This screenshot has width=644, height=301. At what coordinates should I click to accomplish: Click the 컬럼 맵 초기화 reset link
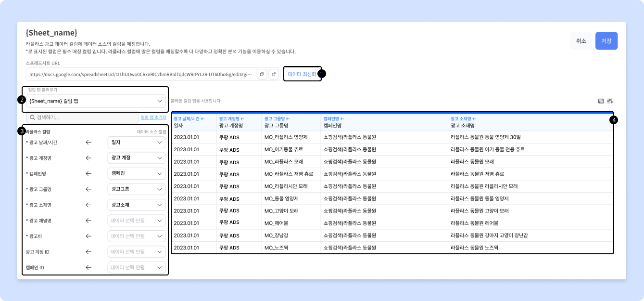pos(153,118)
